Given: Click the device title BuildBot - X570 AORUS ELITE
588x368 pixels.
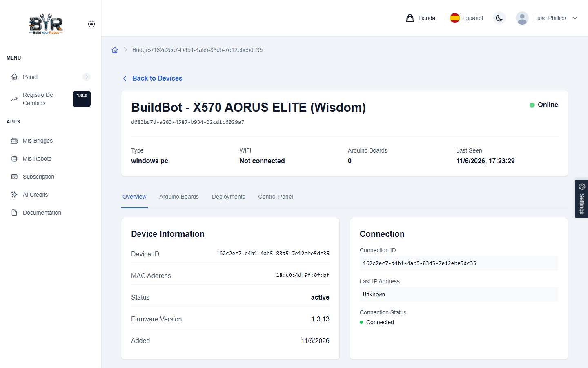Looking at the screenshot, I should (248, 108).
